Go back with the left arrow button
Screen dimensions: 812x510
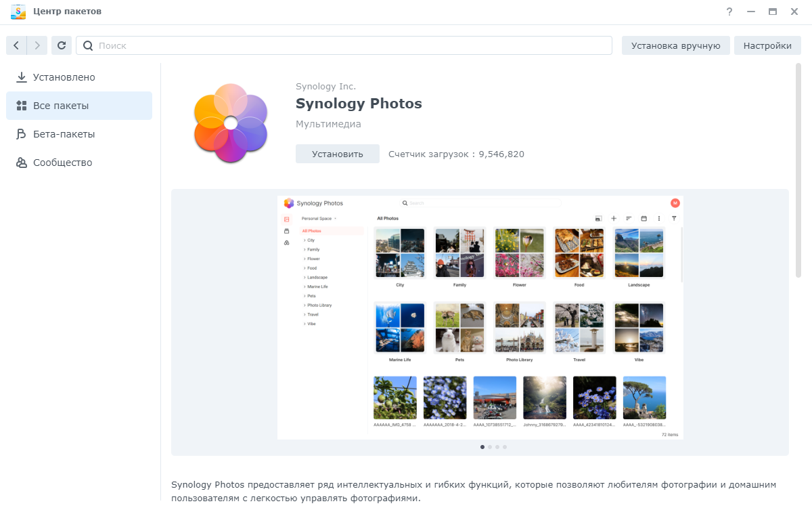[16, 45]
